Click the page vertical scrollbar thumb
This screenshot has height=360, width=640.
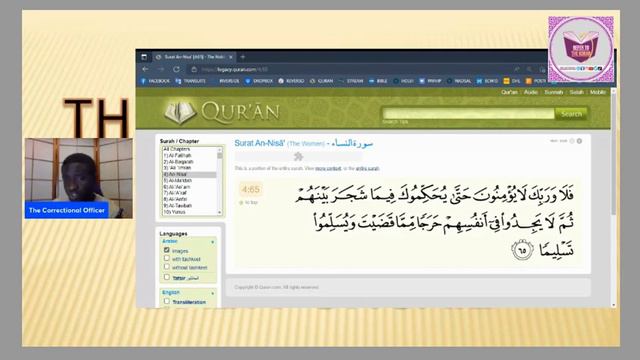pos(613,154)
